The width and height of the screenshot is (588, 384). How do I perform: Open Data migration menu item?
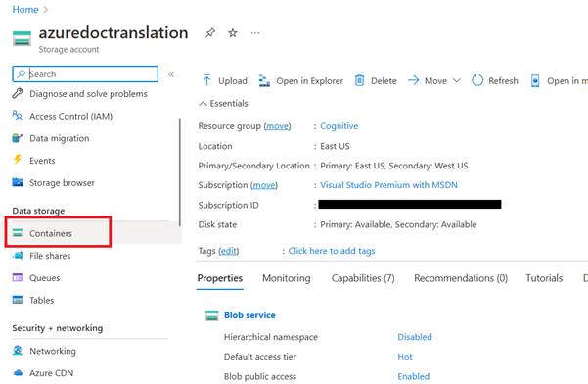click(60, 138)
